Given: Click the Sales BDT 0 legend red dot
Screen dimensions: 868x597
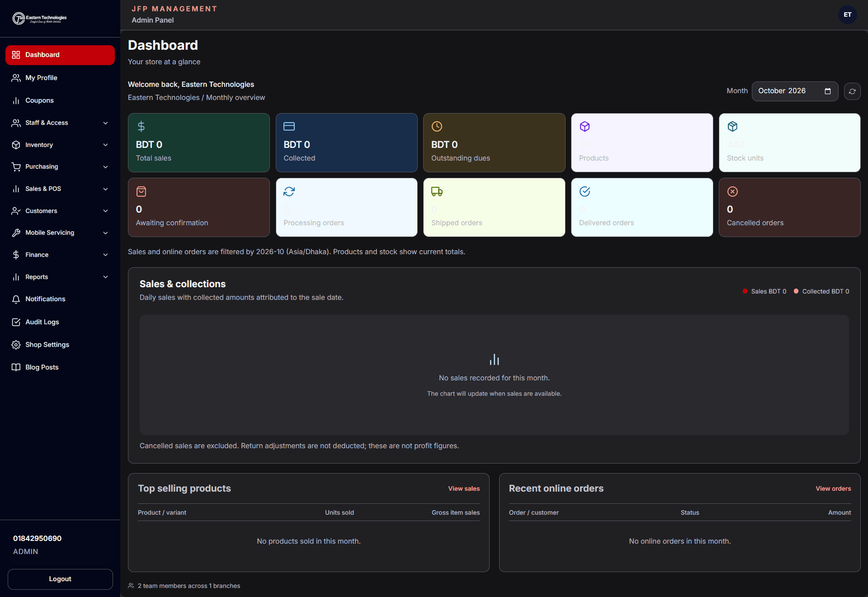Looking at the screenshot, I should (745, 291).
